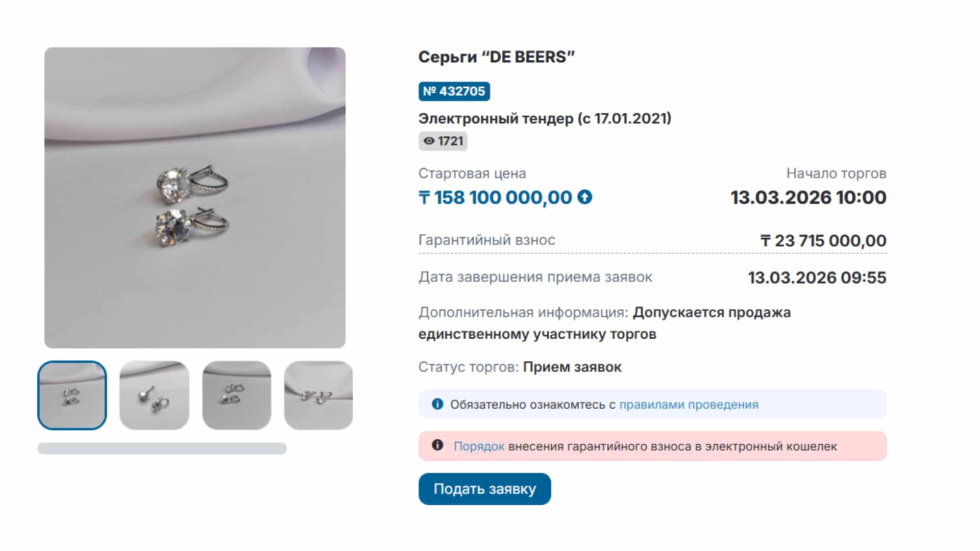Click the title Серьги "DE BEERS"
The height and width of the screenshot is (551, 980).
pyautogui.click(x=496, y=57)
